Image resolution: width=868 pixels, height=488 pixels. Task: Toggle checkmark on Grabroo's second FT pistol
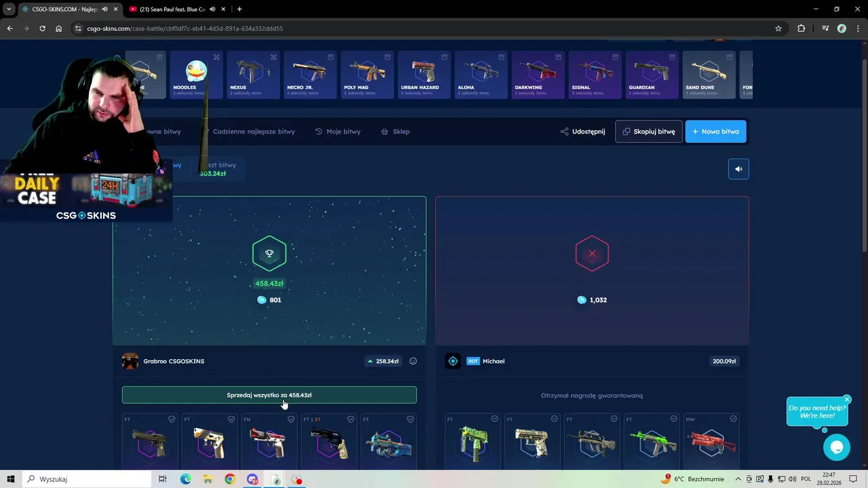pyautogui.click(x=231, y=420)
